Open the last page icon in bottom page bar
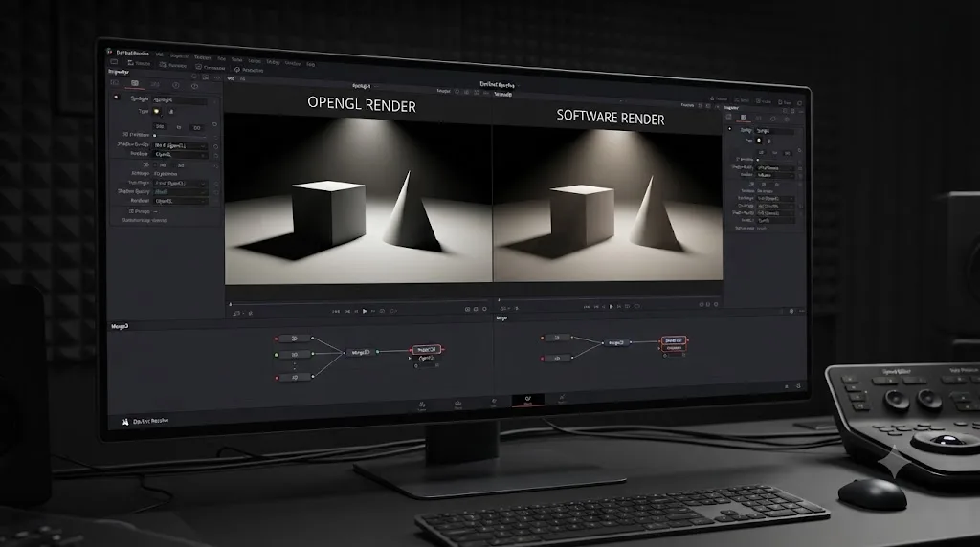 pyautogui.click(x=561, y=399)
